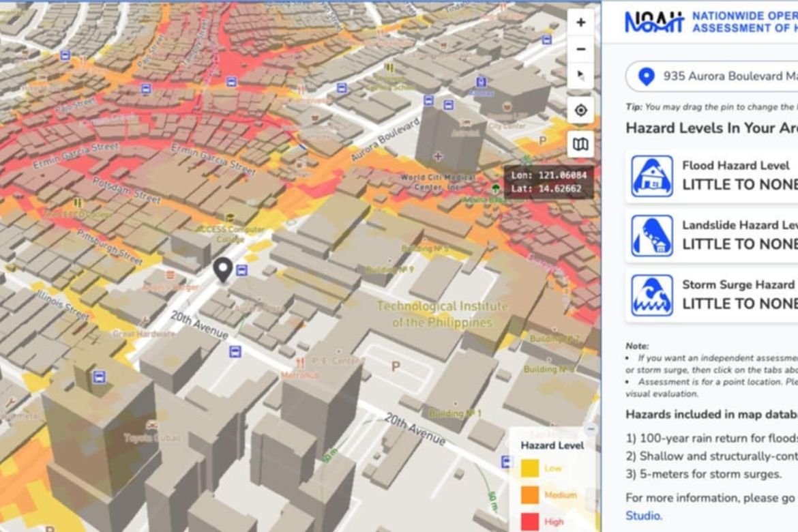Find my location using the crosshair button
The image size is (798, 532).
[580, 110]
